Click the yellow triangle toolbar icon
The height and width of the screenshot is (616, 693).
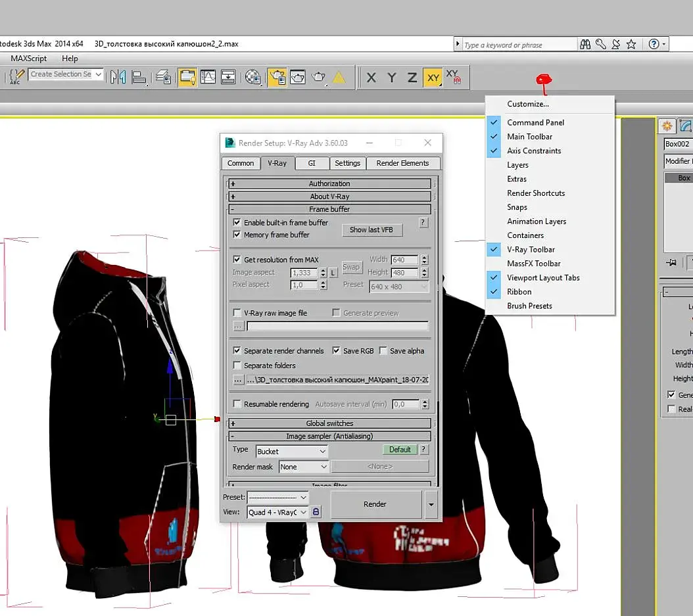(339, 78)
